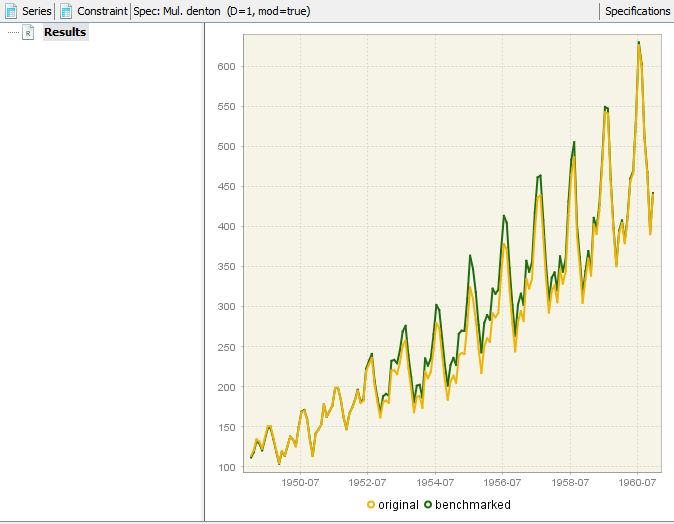The image size is (674, 524).
Task: Click the Results node page icon
Action: [29, 32]
